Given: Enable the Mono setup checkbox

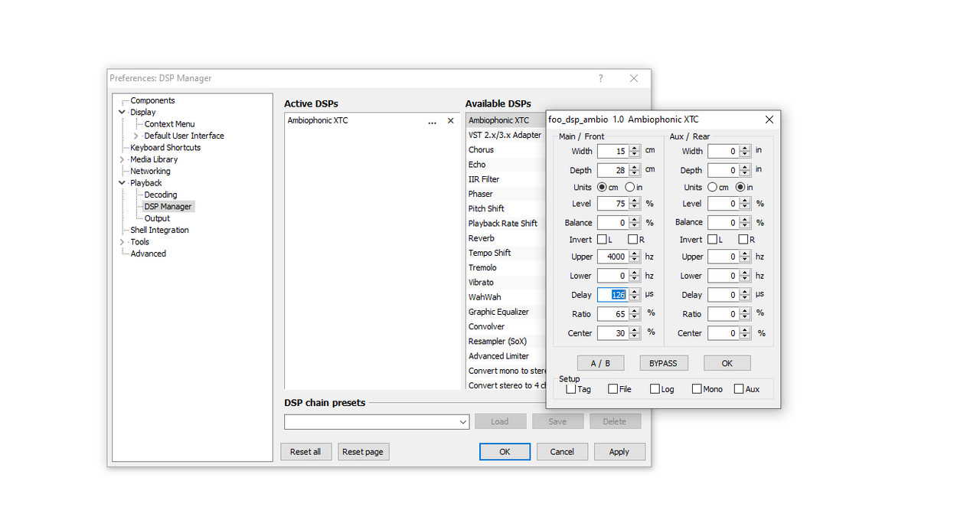Looking at the screenshot, I should pyautogui.click(x=697, y=389).
